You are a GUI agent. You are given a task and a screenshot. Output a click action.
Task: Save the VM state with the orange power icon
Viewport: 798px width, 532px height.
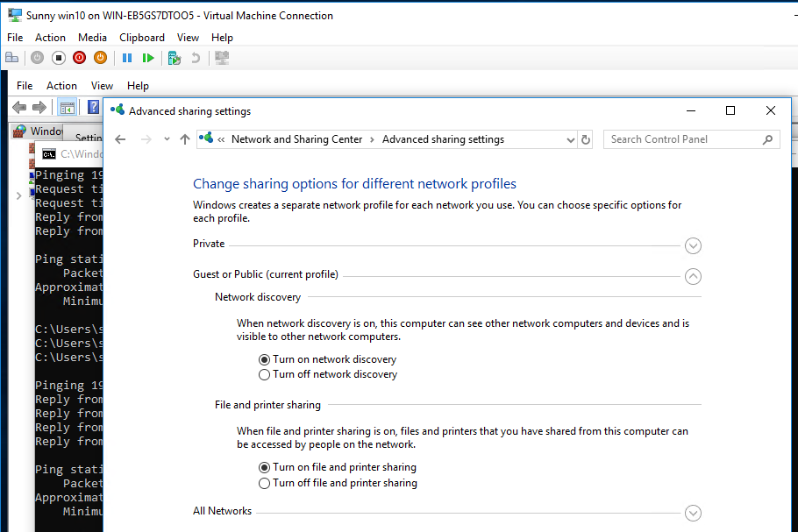100,58
